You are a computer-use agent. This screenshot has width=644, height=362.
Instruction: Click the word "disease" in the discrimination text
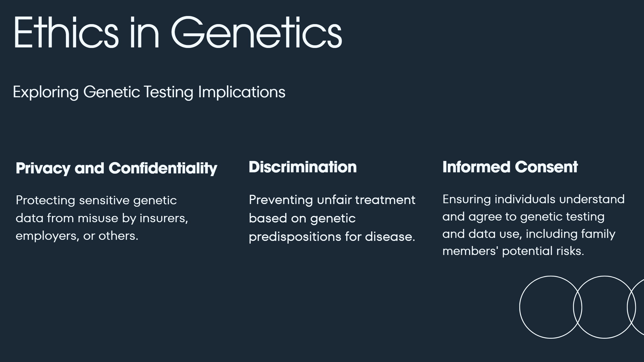[390, 237]
